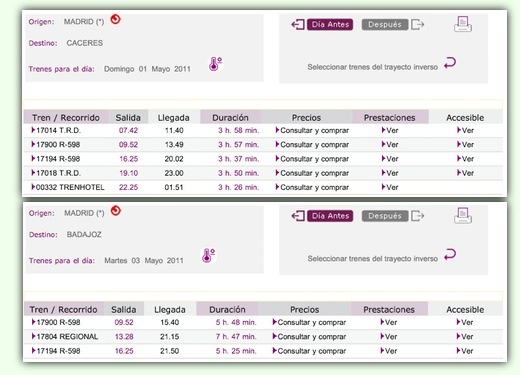View Prestaciones for the 3 h. 57 min. train
Image resolution: width=520 pixels, height=375 pixels.
click(x=390, y=145)
